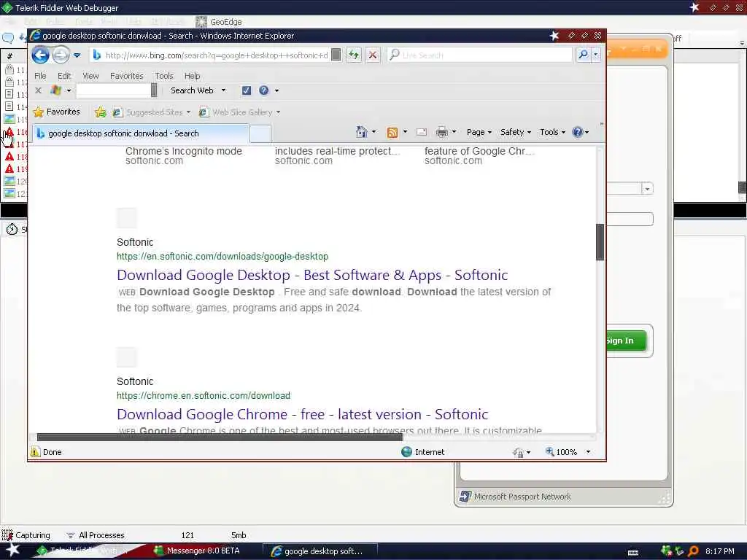Click the Print icon

coord(441,132)
